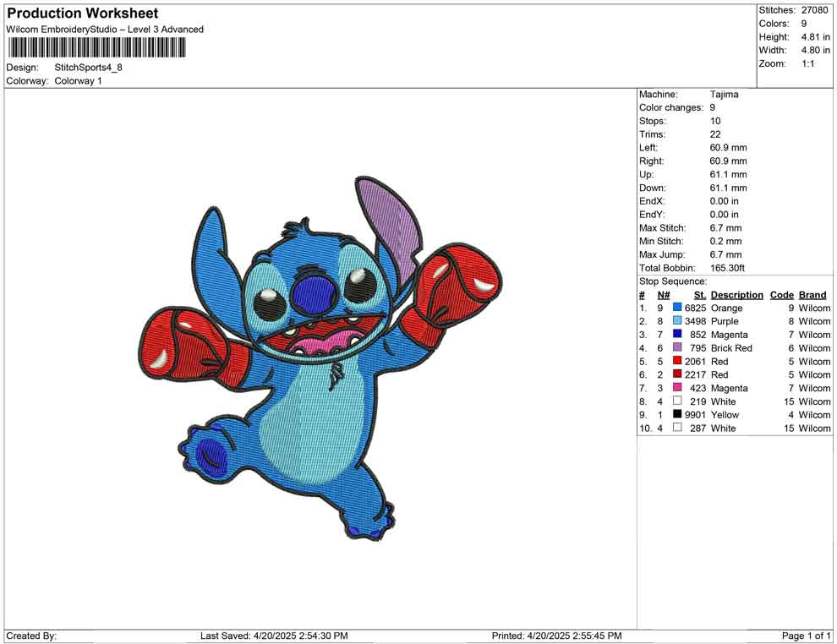Click the stitch count 3498
This screenshot has width=837, height=644.
point(695,321)
